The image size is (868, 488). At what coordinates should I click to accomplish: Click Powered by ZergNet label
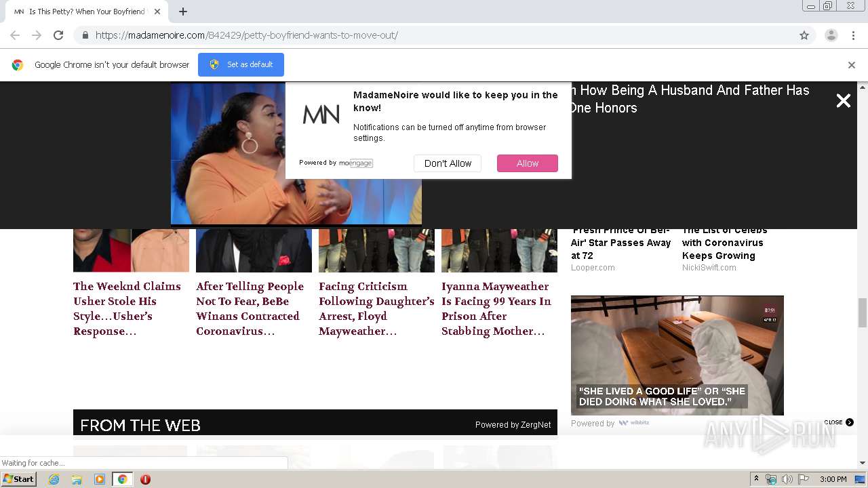click(513, 425)
